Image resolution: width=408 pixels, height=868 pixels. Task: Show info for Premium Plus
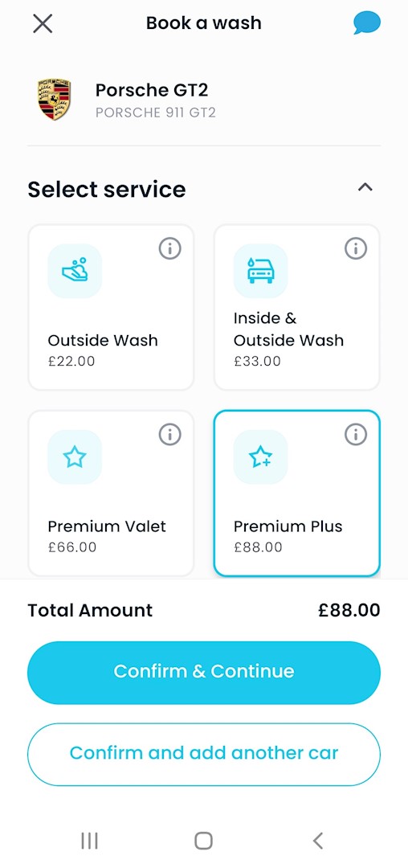coord(356,435)
